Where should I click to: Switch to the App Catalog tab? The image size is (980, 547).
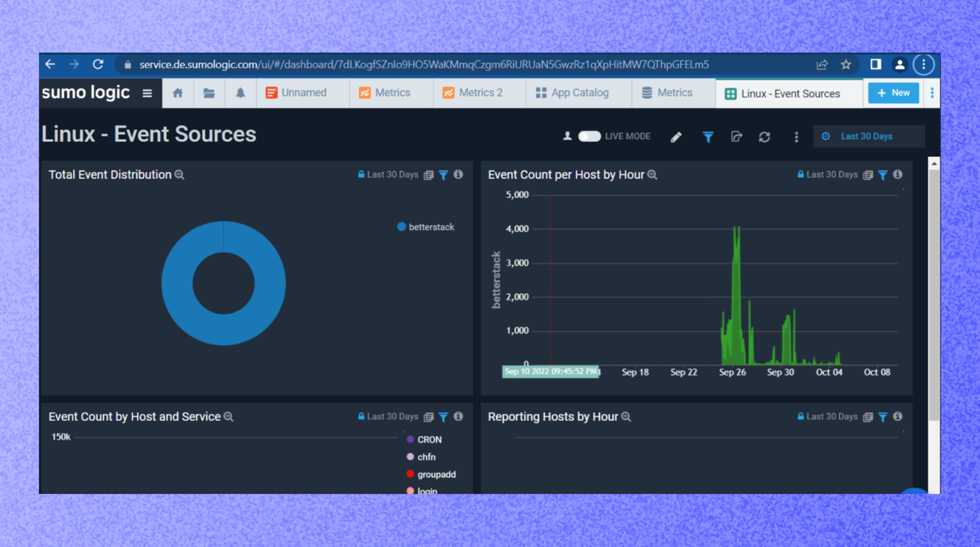click(x=572, y=93)
